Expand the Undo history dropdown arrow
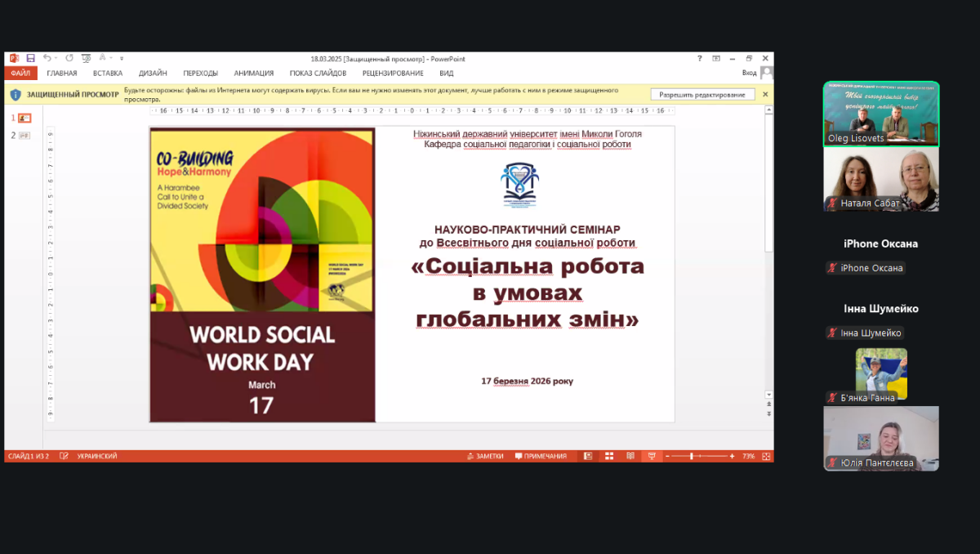Screen dimensions: 980x554 [56, 58]
